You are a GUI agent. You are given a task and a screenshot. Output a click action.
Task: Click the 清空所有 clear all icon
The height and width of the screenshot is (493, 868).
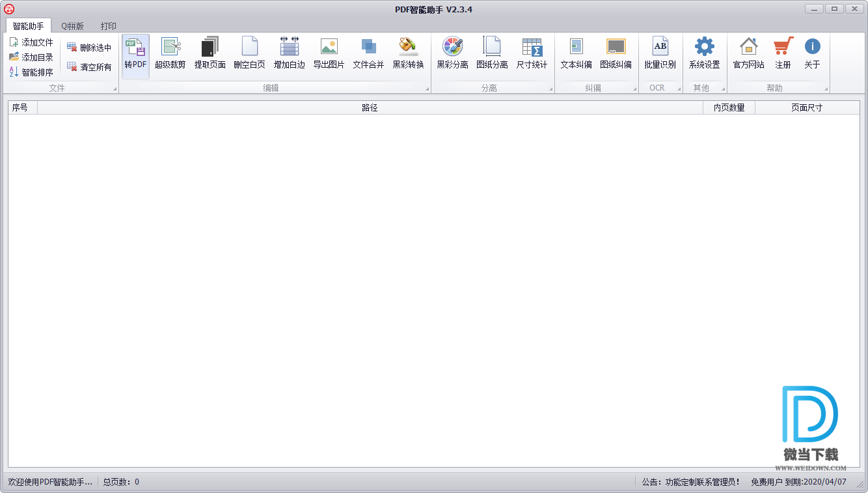pyautogui.click(x=72, y=66)
